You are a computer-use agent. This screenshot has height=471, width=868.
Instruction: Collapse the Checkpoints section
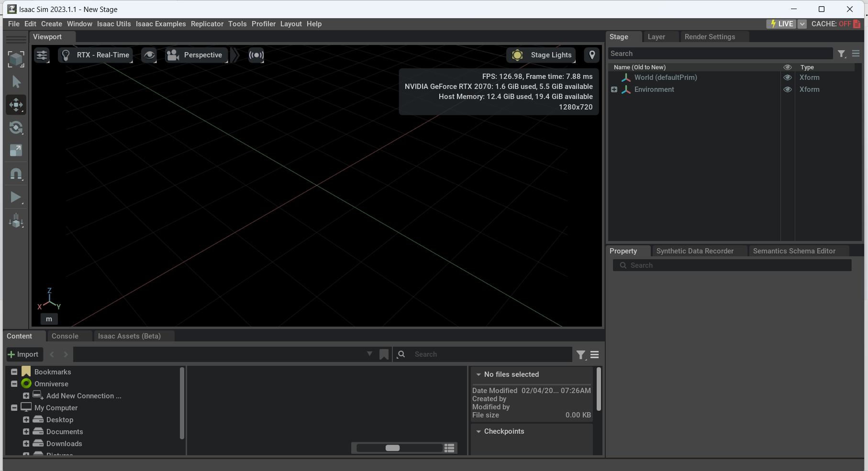coord(479,431)
